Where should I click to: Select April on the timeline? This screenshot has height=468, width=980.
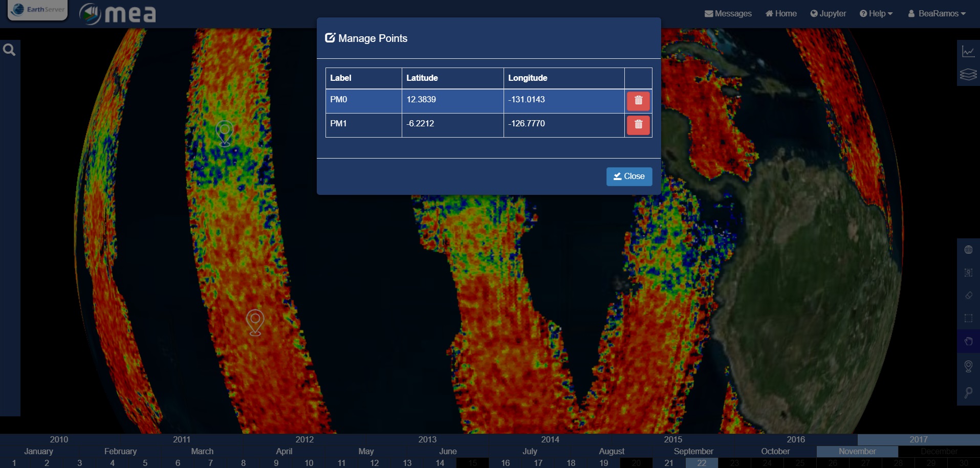[284, 451]
